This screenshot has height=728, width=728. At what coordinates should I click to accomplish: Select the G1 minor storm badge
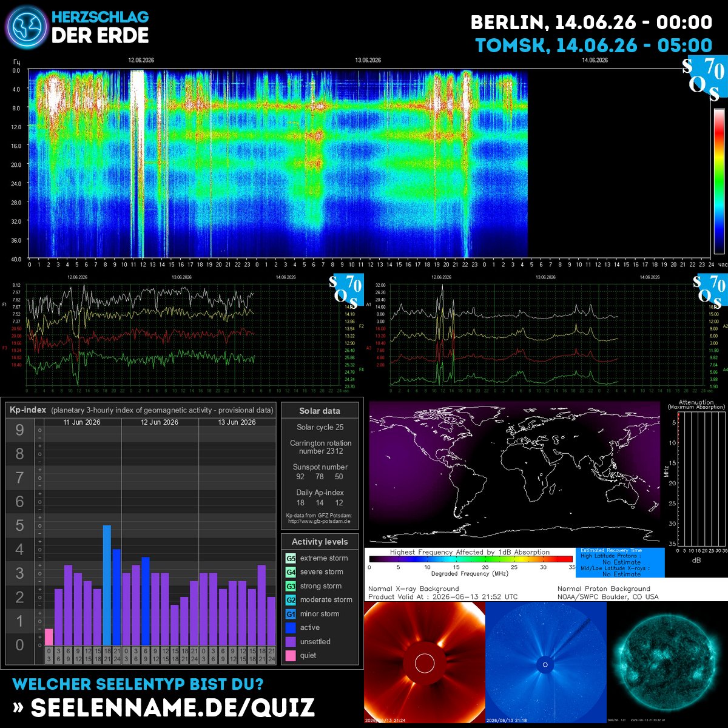(x=291, y=614)
